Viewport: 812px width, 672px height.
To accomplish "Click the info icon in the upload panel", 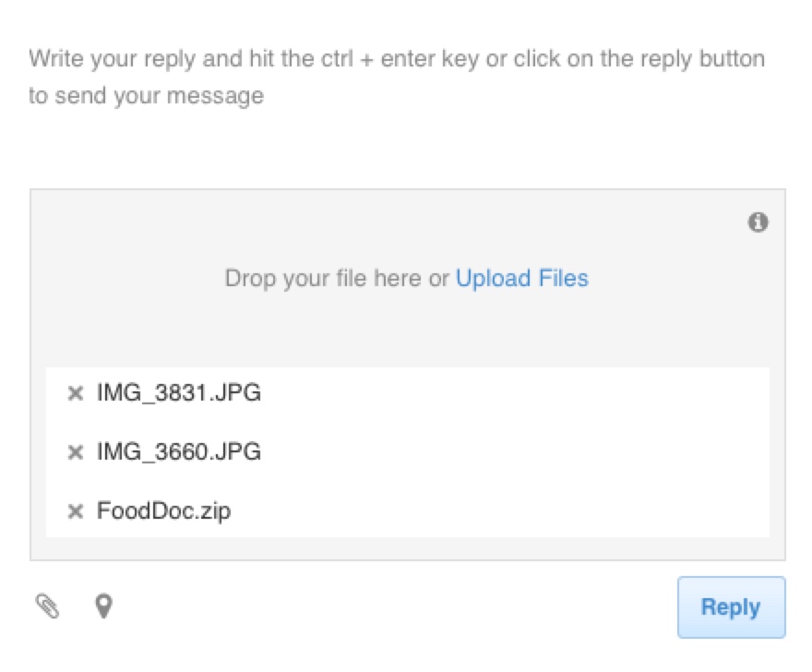I will point(758,222).
